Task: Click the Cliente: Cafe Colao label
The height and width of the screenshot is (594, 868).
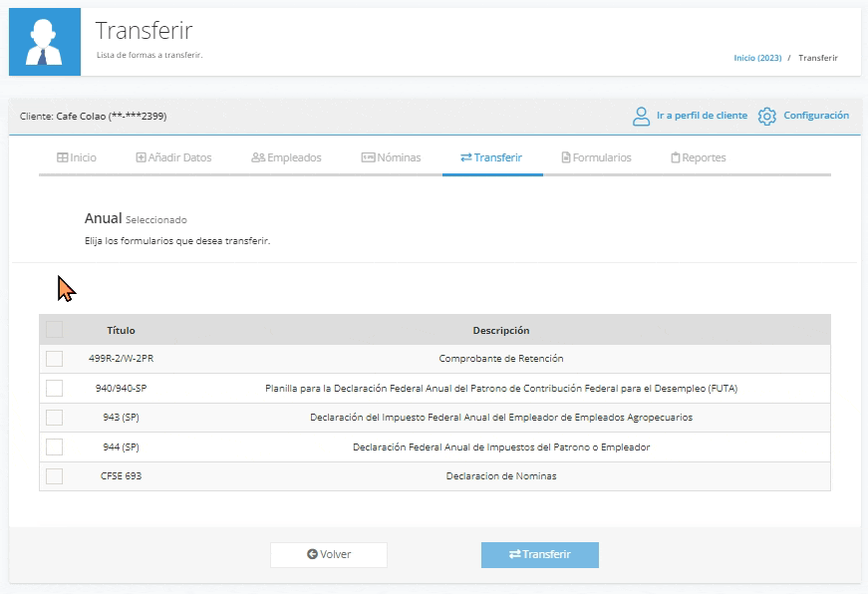Action: coord(93,117)
